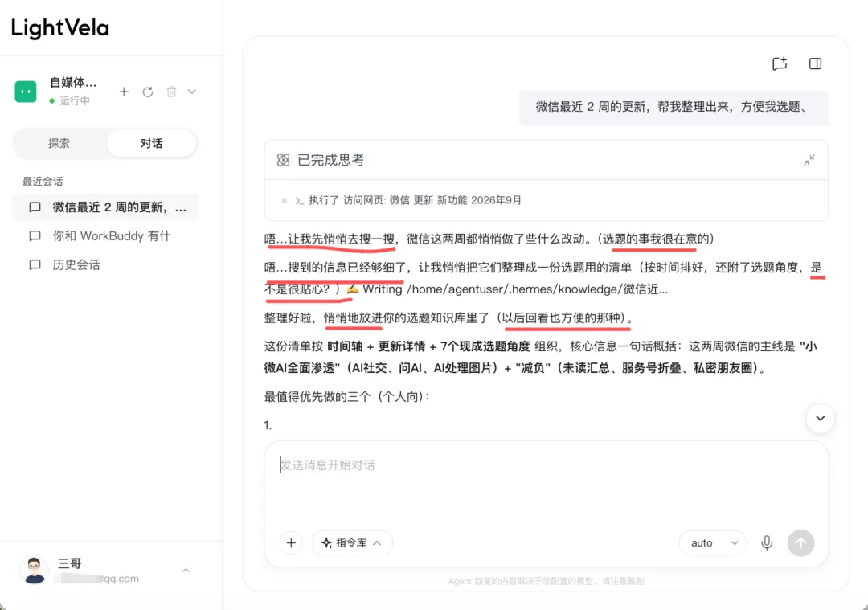Click the terminal prompt icon in executed step

299,200
